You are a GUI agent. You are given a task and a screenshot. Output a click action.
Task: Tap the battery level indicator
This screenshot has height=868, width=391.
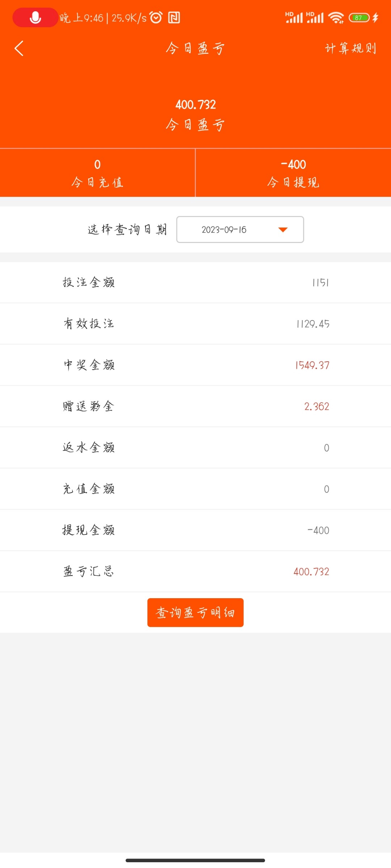point(359,17)
